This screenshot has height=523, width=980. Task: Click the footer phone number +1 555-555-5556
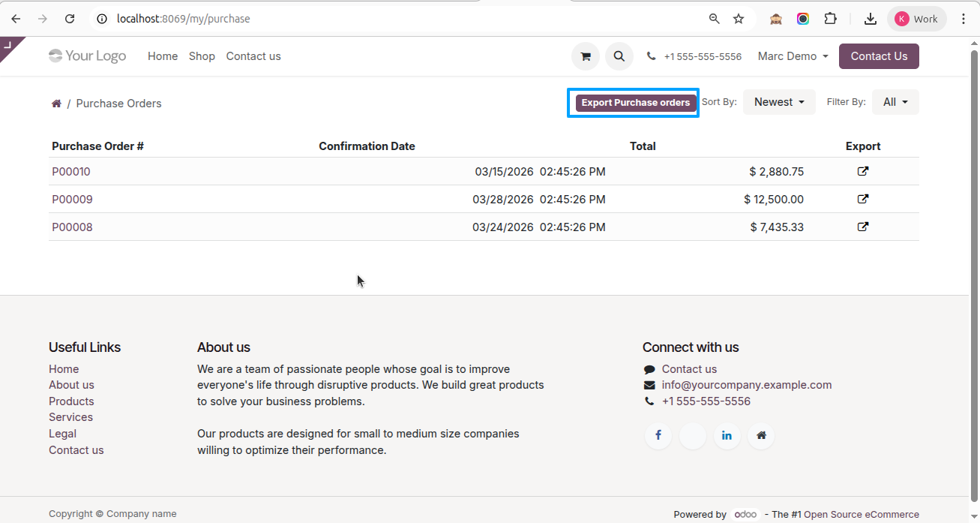(706, 401)
